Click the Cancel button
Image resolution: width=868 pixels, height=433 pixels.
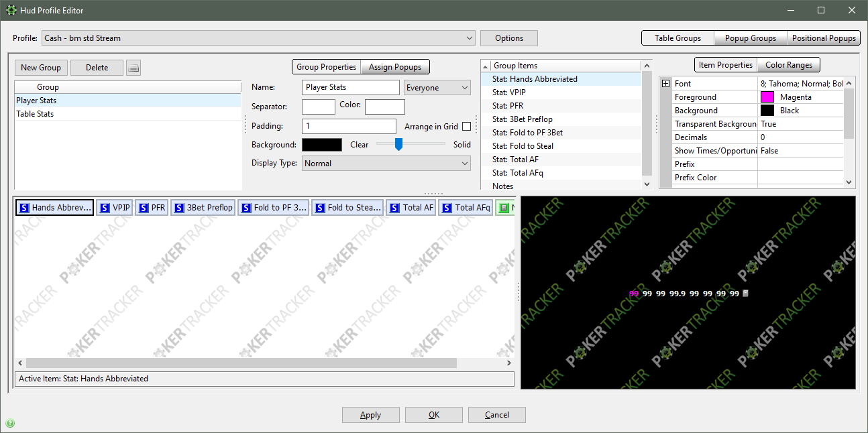pos(497,415)
